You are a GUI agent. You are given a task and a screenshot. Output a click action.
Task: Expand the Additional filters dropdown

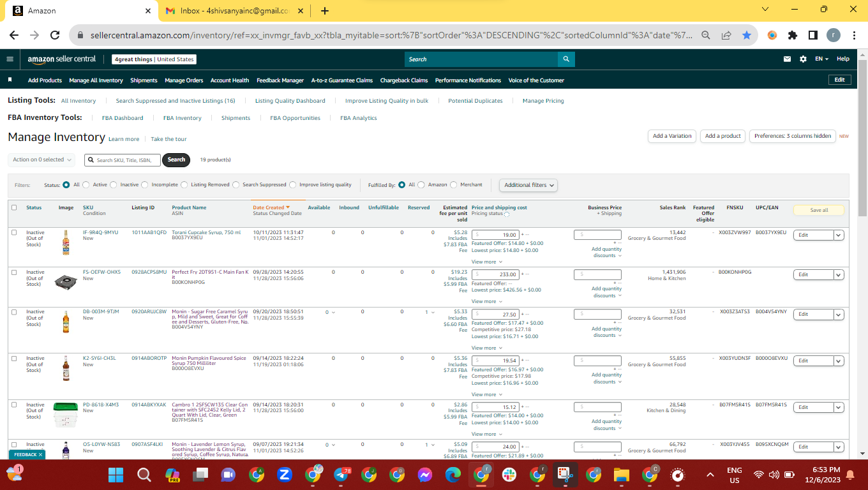[528, 185]
